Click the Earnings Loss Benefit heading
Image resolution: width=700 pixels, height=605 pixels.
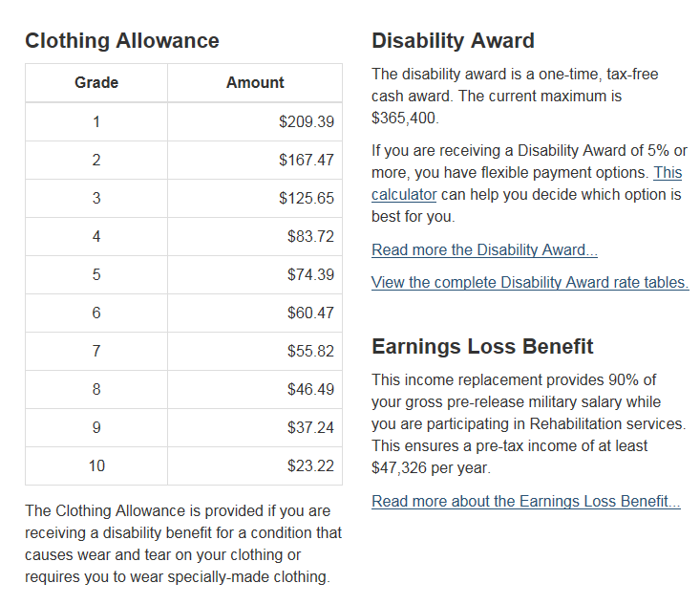(x=482, y=346)
